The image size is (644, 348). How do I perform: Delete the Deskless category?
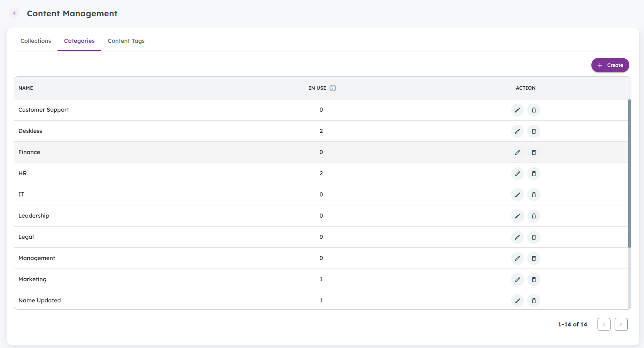tap(534, 131)
